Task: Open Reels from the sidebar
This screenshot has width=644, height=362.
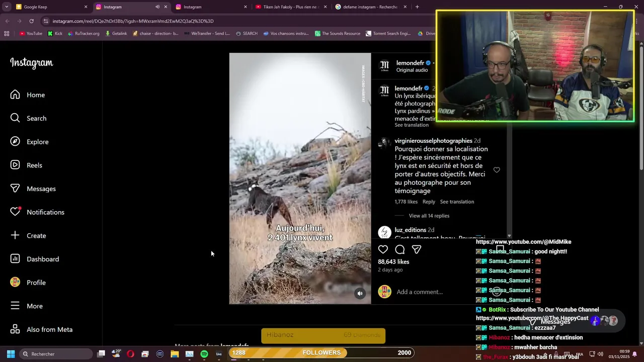Action: tap(26, 165)
